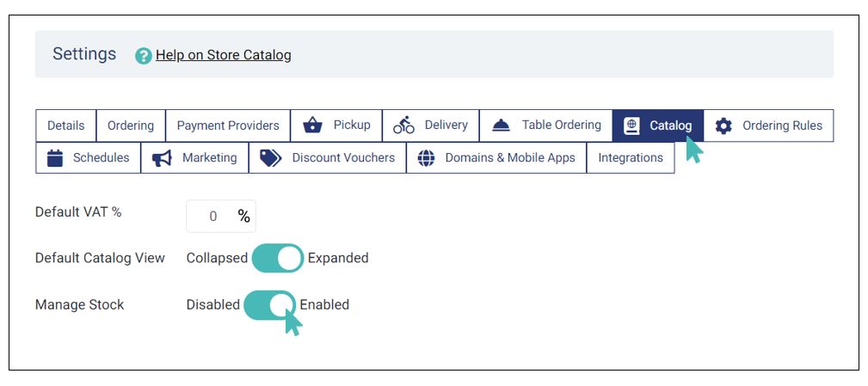Click the Manage Stock label
Viewport: 868px width, 386px height.
[x=80, y=305]
